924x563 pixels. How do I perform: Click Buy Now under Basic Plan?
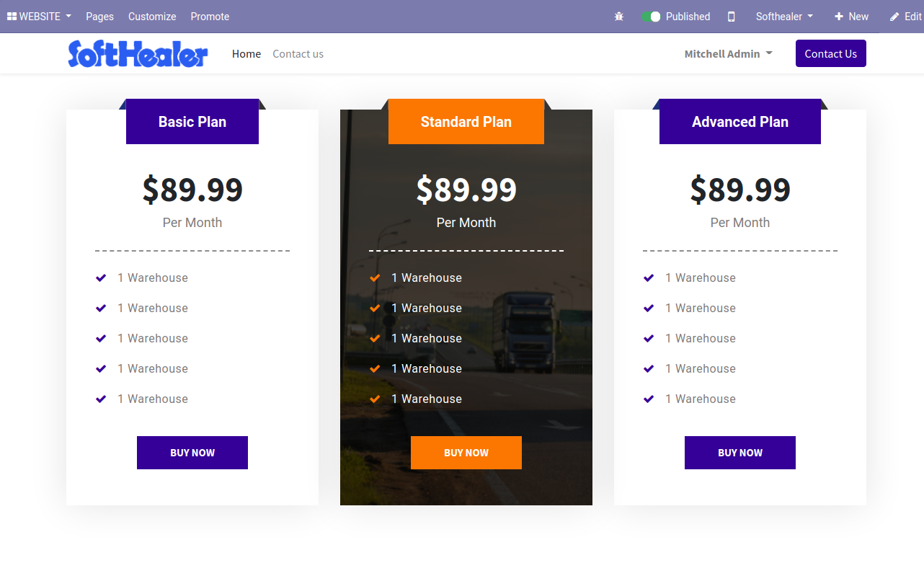click(192, 453)
